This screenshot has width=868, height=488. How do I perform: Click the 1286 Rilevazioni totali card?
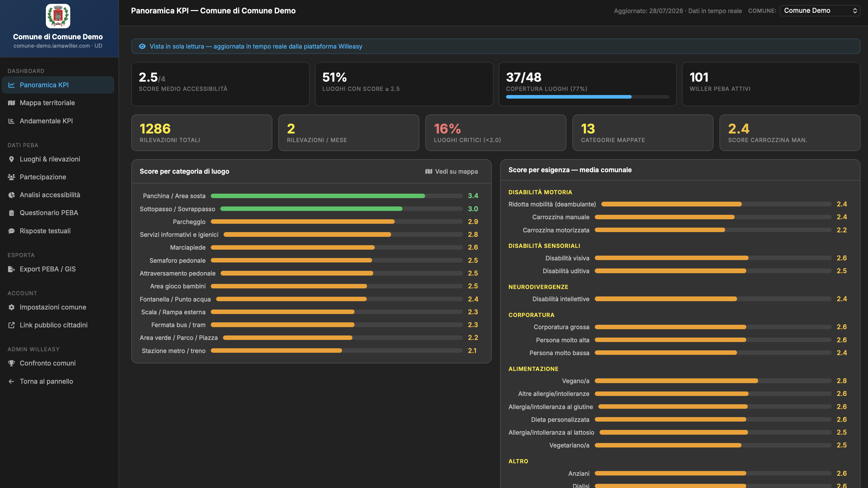202,133
